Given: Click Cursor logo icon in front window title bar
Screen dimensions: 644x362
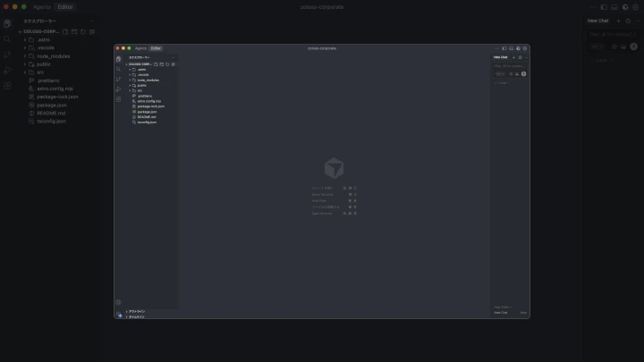Looking at the screenshot, I should [x=518, y=48].
